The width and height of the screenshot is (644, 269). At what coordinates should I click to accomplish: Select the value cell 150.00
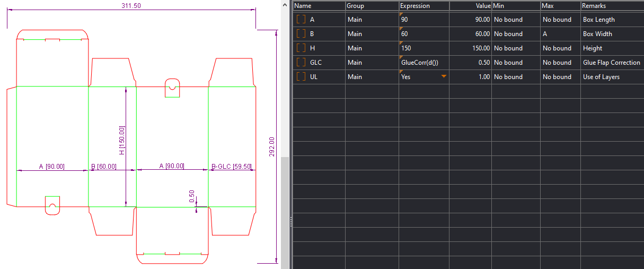pyautogui.click(x=470, y=48)
